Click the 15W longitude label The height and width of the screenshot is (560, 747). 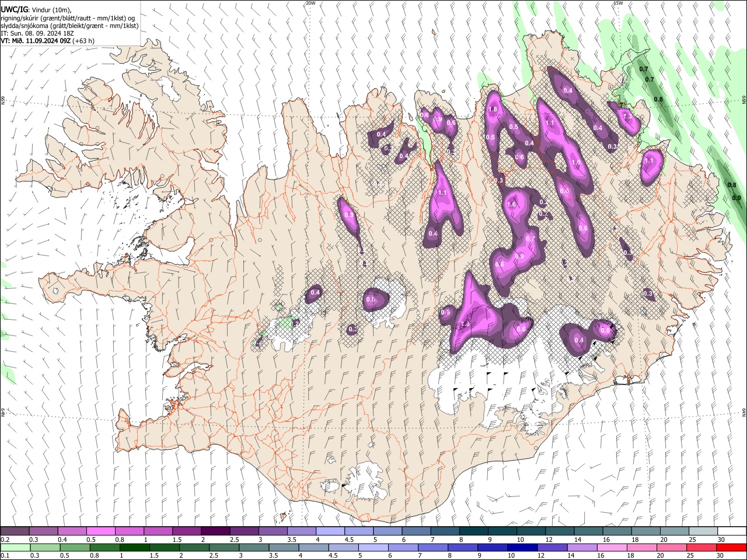[618, 3]
